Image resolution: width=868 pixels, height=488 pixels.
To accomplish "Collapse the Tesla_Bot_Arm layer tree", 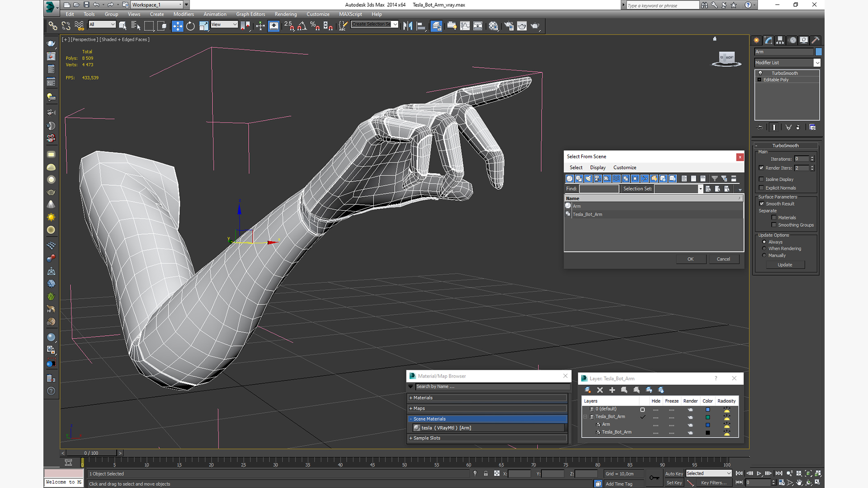I will (x=585, y=417).
